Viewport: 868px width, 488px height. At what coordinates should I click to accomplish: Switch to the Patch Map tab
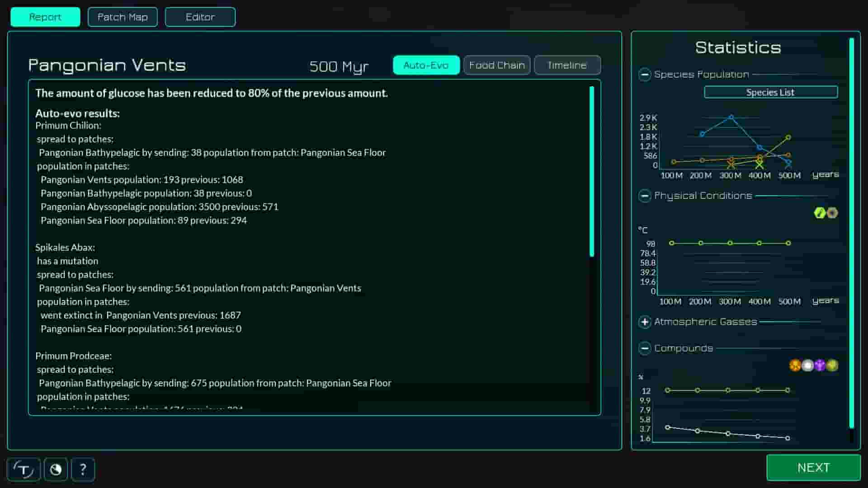123,17
